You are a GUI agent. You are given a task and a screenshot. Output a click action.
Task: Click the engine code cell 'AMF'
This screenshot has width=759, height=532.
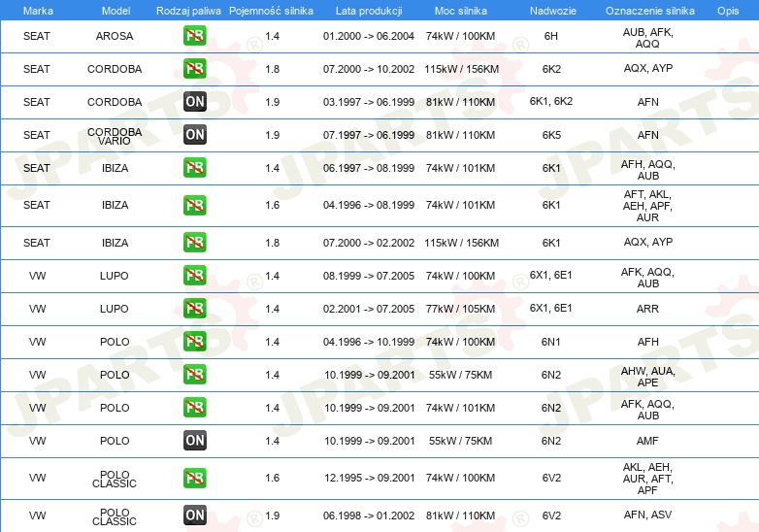point(647,441)
